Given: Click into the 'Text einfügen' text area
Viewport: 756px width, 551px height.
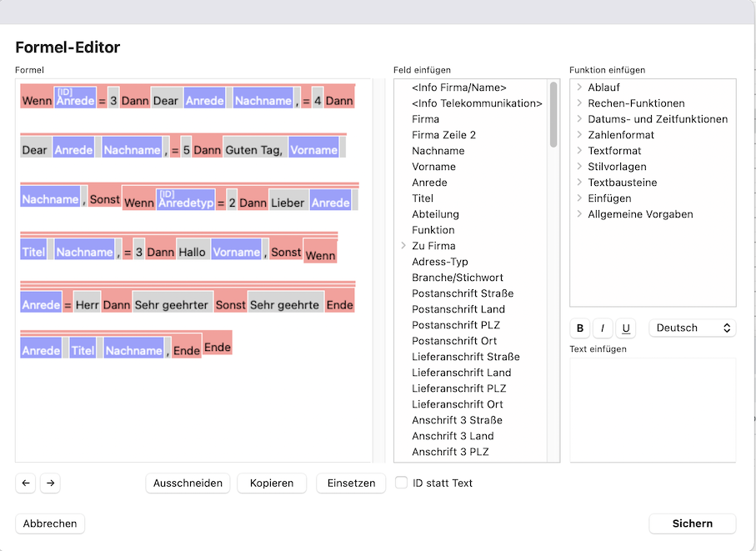Looking at the screenshot, I should click(x=653, y=408).
